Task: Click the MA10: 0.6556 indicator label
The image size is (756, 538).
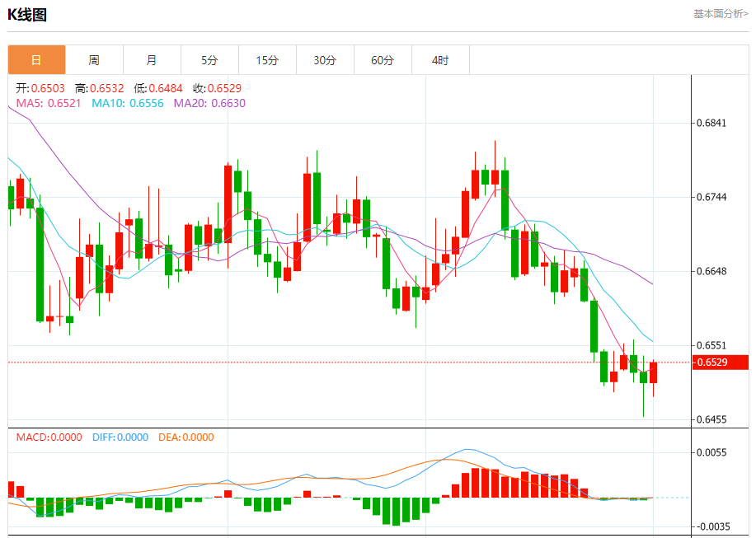Action: [128, 103]
